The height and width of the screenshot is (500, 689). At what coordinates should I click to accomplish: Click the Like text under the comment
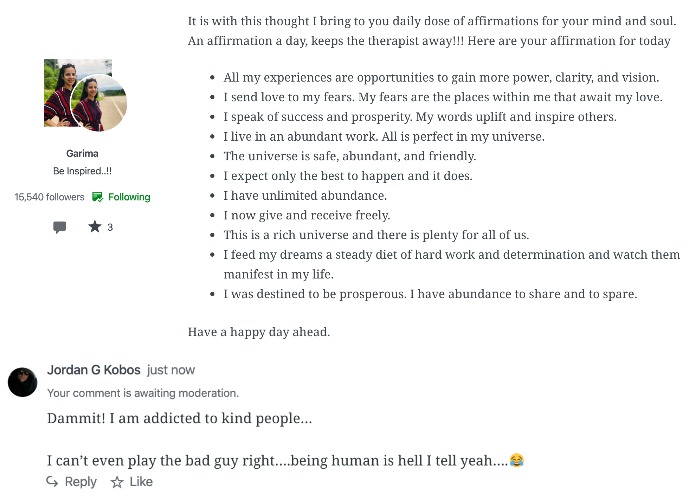(x=141, y=482)
